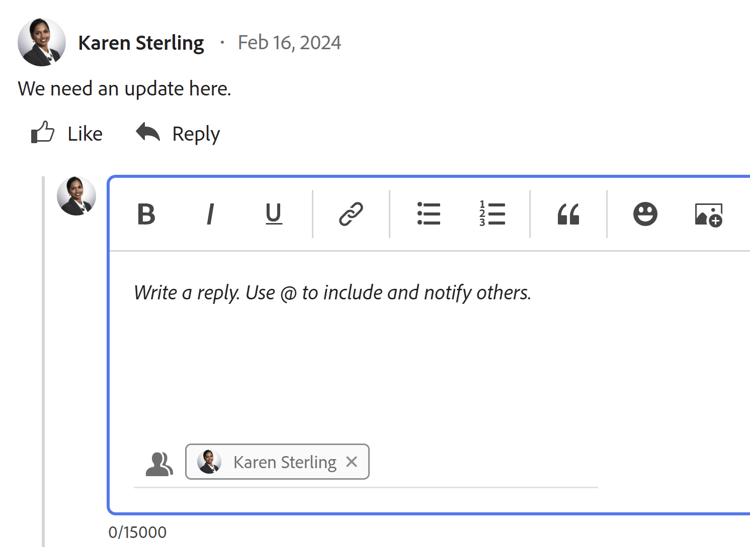The width and height of the screenshot is (750, 547).
Task: Start a bulleted list
Action: point(429,214)
